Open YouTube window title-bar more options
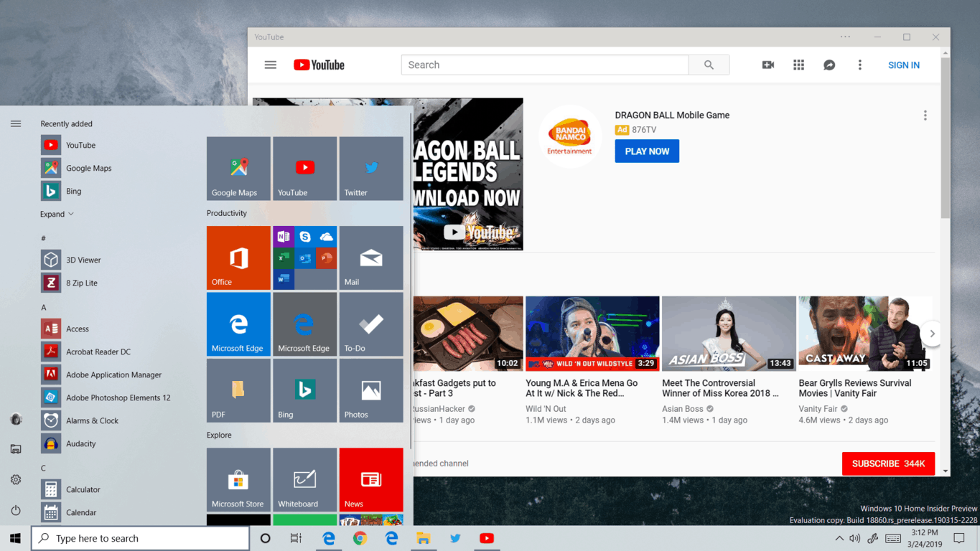 point(845,37)
